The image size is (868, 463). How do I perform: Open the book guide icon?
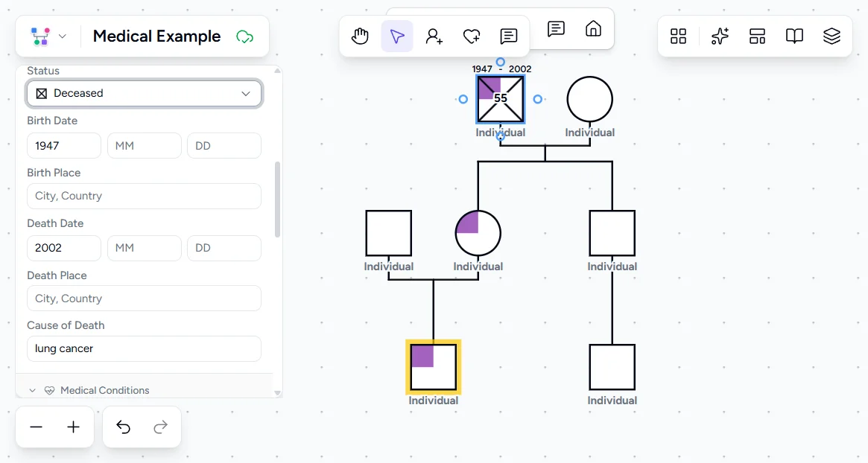click(794, 36)
